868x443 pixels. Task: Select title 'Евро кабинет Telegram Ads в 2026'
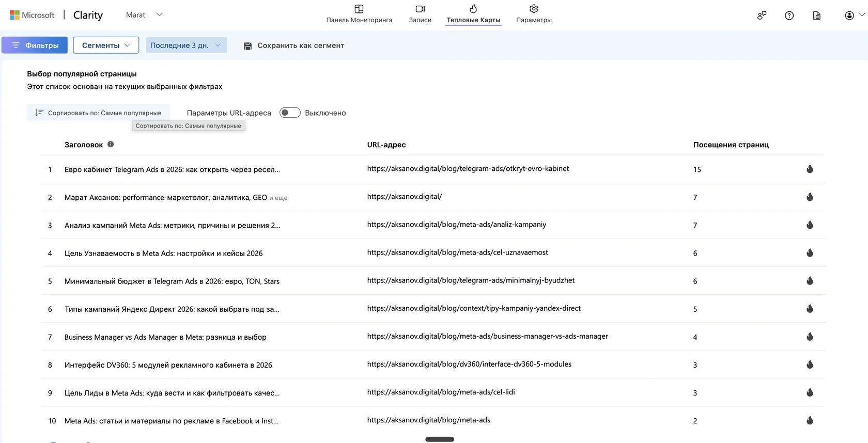pos(172,169)
